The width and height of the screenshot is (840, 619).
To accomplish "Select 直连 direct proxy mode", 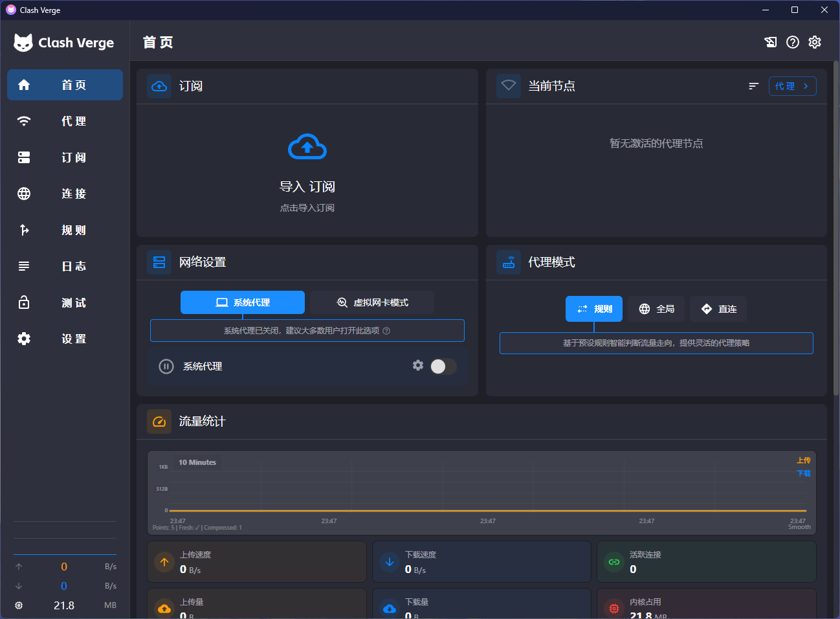I will click(718, 309).
